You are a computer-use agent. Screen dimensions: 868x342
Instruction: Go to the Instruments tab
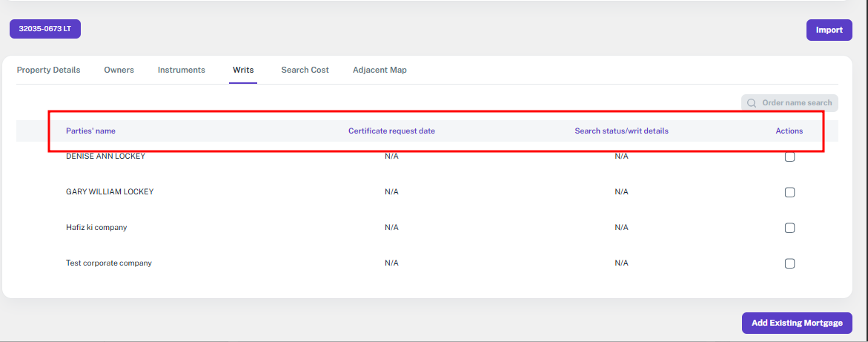(x=181, y=70)
